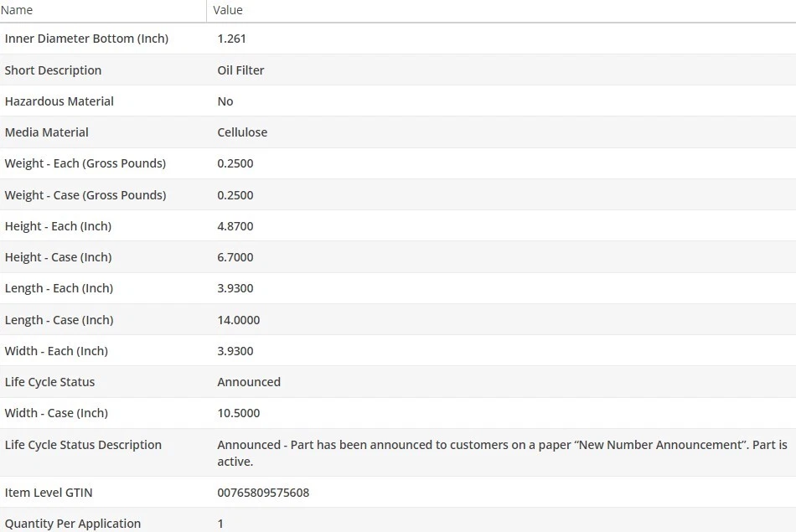This screenshot has height=532, width=796.
Task: Click the 6.7000 case height value
Action: pos(235,257)
